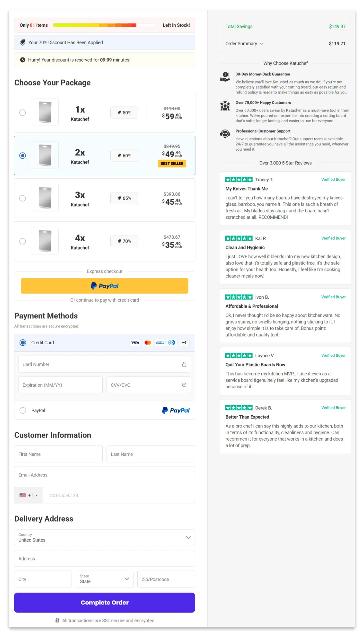Image resolution: width=364 pixels, height=636 pixels.
Task: Click the items-left-in-stock progress bar
Action: point(104,25)
